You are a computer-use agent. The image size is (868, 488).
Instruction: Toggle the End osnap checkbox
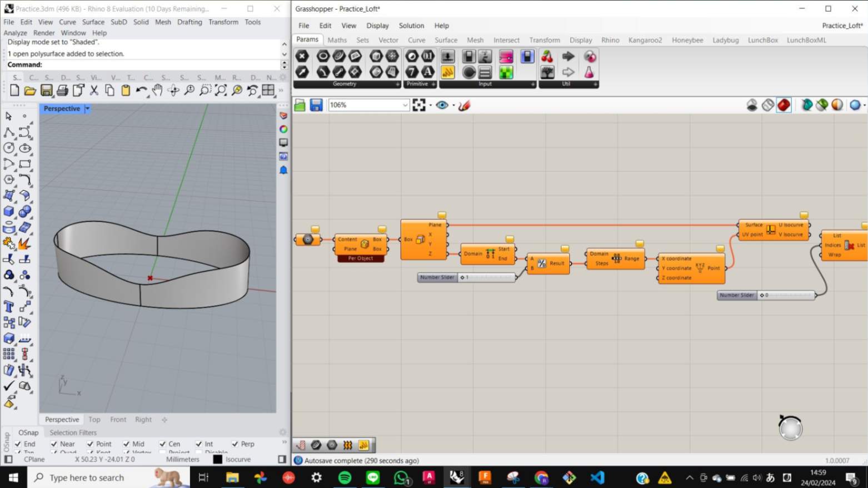coord(18,444)
